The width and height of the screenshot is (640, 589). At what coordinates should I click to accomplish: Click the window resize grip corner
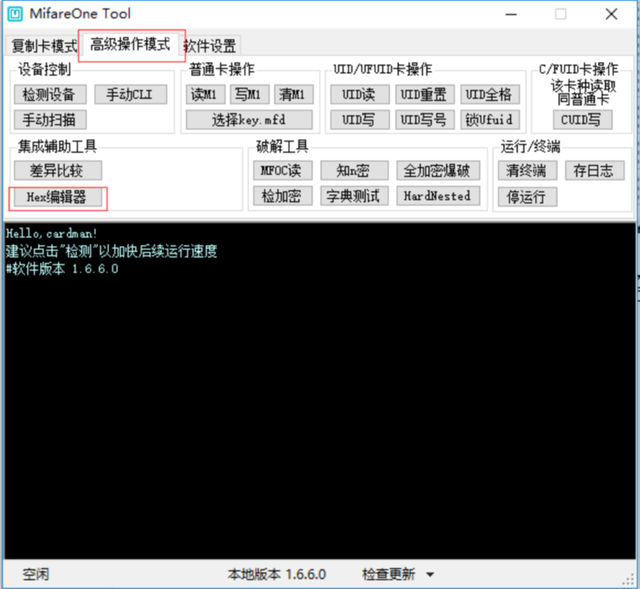(x=629, y=580)
